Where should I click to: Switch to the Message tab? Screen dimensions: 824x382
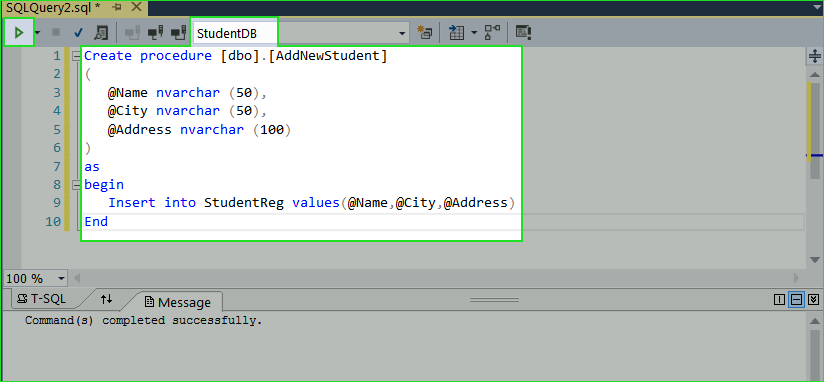(x=178, y=302)
